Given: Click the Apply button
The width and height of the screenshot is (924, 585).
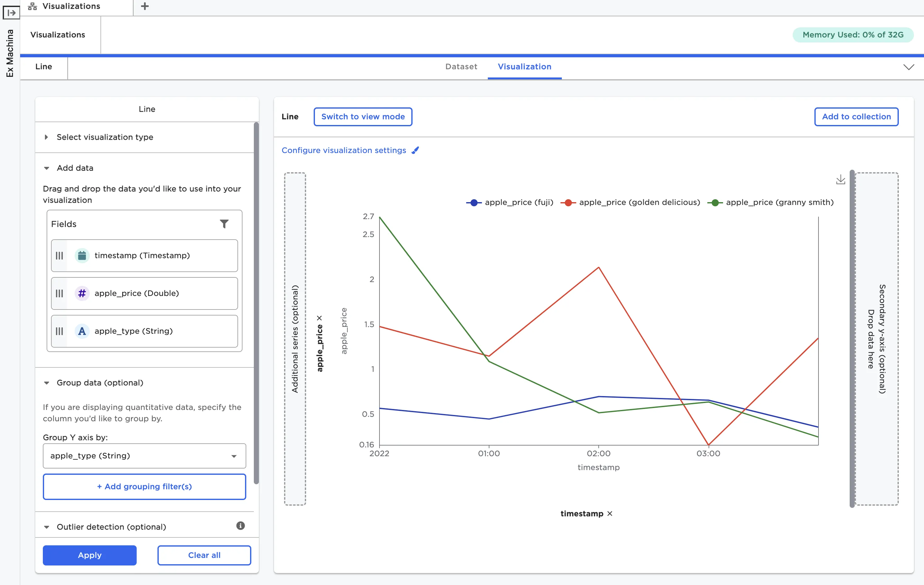Looking at the screenshot, I should click(x=89, y=555).
